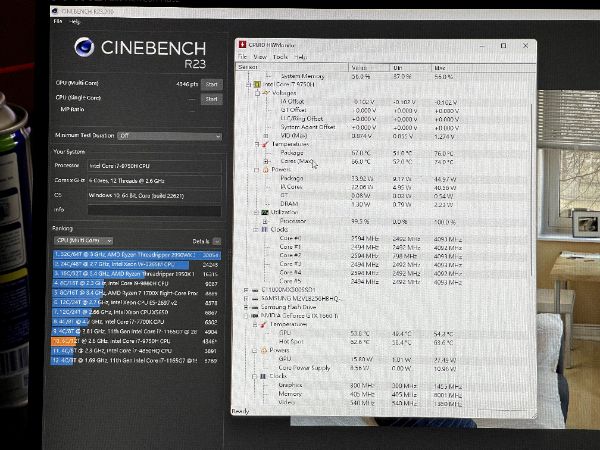Collapse the CPU Temperatures node

click(x=257, y=144)
